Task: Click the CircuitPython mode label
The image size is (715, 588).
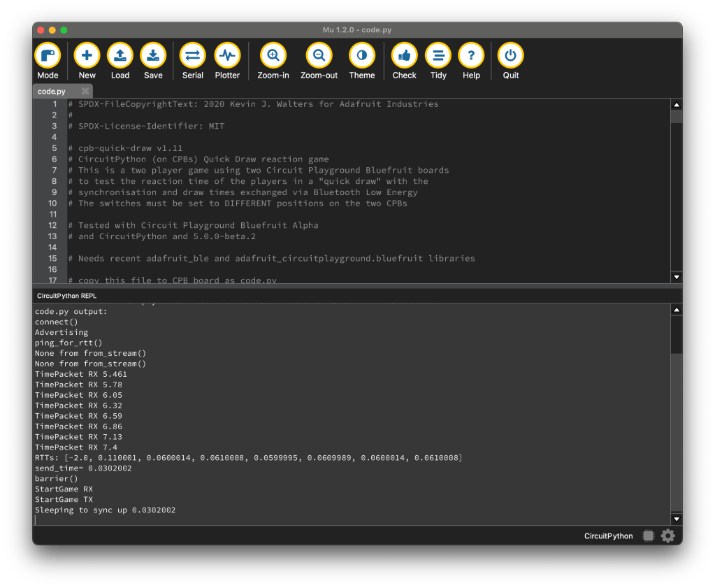Action: (x=608, y=536)
